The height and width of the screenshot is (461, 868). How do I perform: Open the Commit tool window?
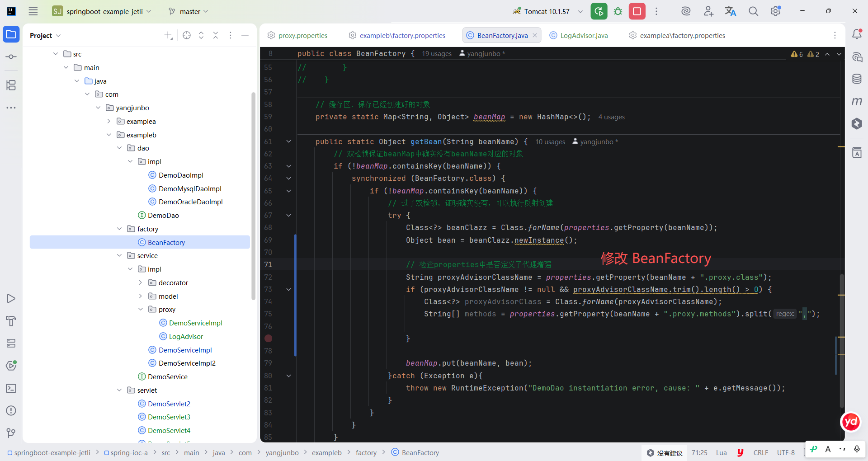(x=11, y=57)
